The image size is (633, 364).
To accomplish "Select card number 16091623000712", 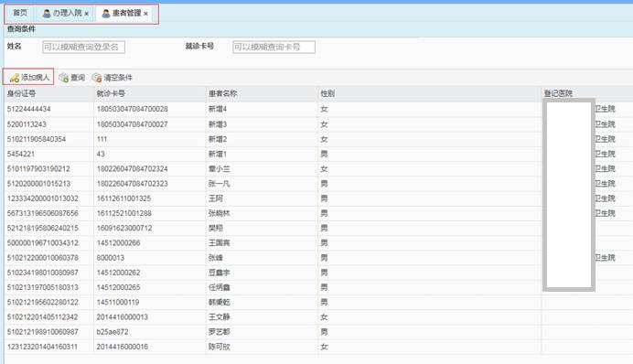I will [x=124, y=228].
